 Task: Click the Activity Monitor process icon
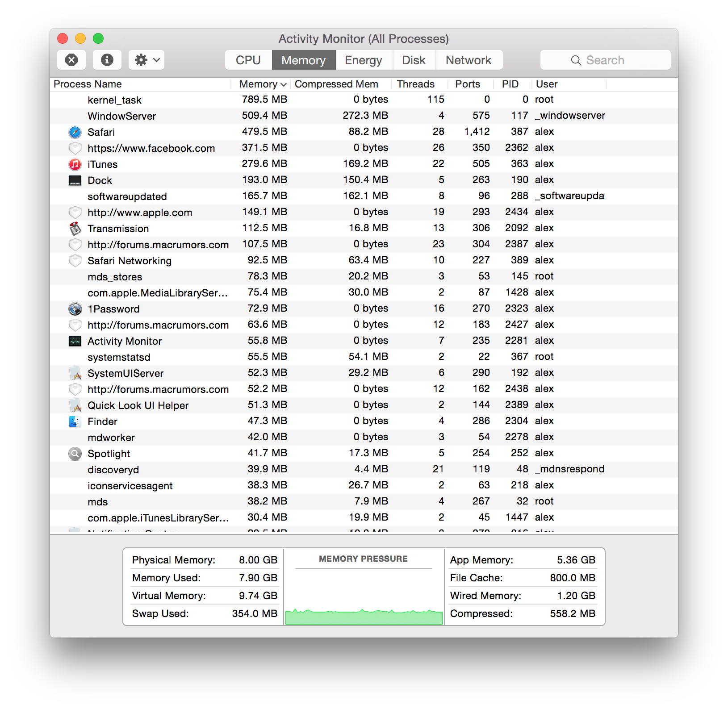pos(75,341)
